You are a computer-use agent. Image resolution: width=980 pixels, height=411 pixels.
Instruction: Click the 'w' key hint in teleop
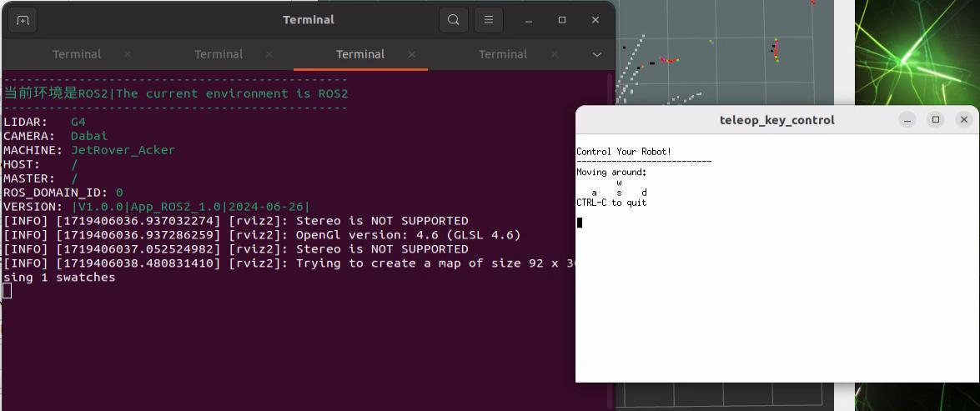619,183
